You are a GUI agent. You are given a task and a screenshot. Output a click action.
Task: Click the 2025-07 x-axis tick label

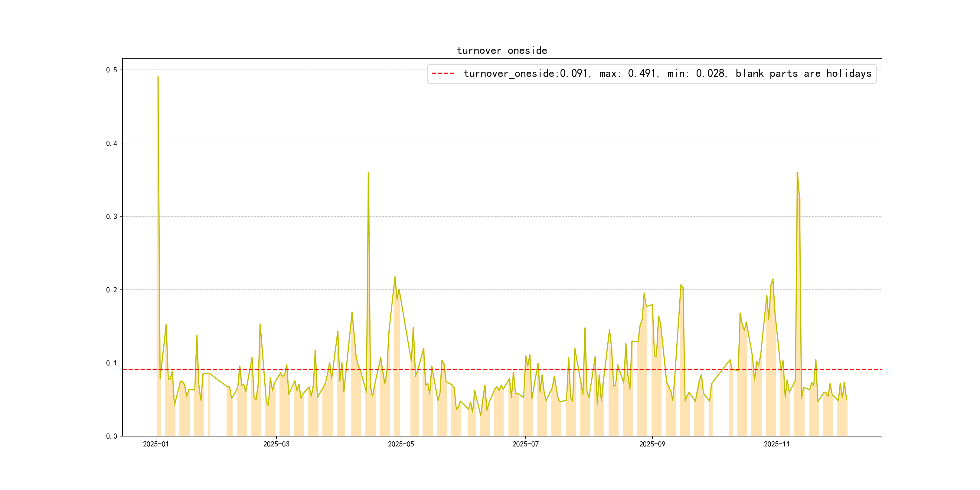525,444
